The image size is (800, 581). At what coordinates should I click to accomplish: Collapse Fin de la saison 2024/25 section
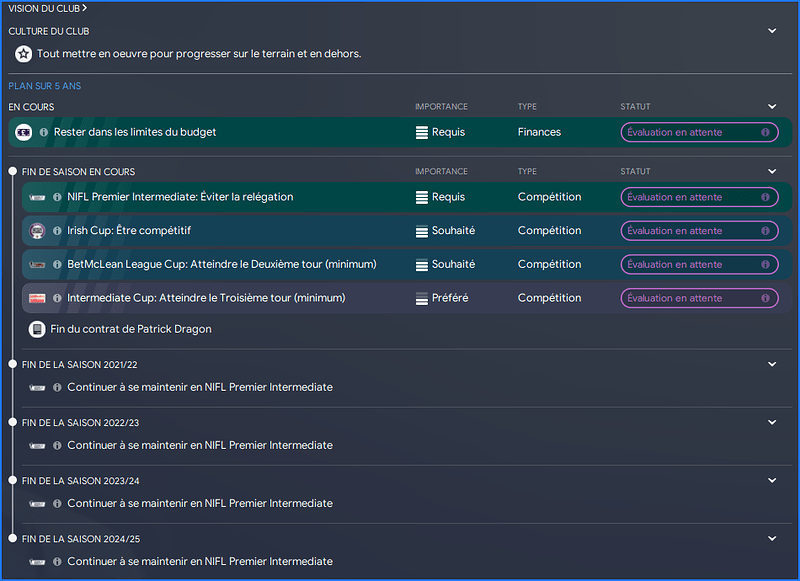[x=772, y=539]
